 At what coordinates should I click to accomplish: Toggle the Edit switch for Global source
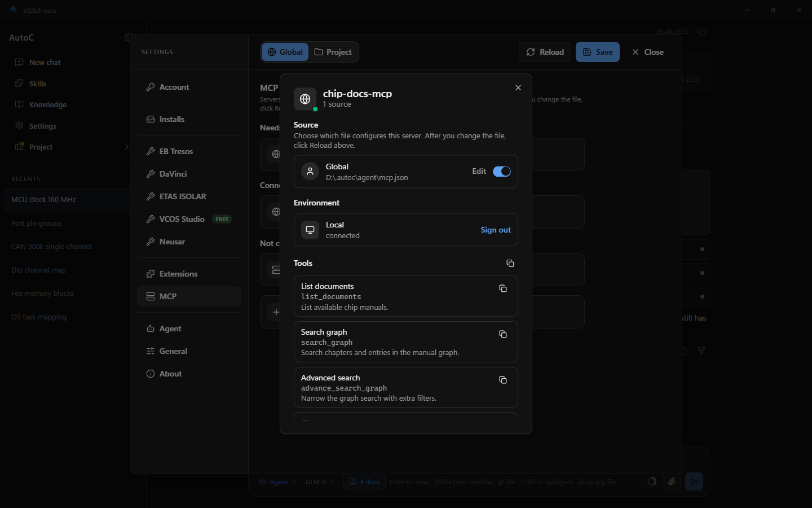click(x=502, y=172)
